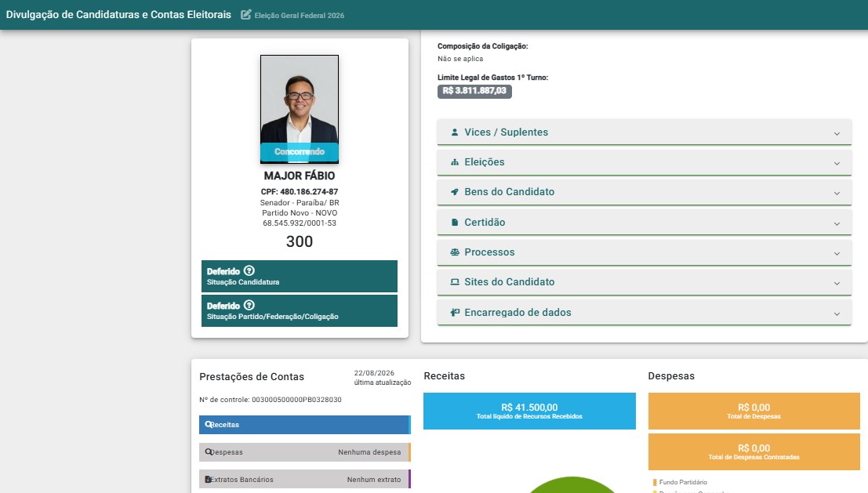
Task: Click the Composição da Coligação label
Action: 483,46
